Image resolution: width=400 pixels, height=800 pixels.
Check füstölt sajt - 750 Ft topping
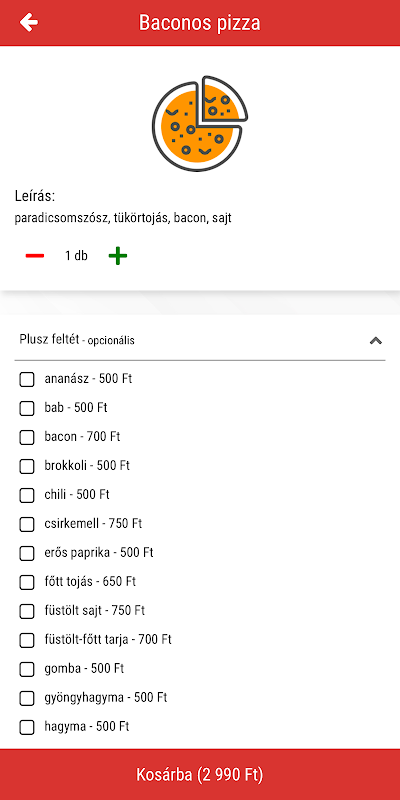coord(27,611)
